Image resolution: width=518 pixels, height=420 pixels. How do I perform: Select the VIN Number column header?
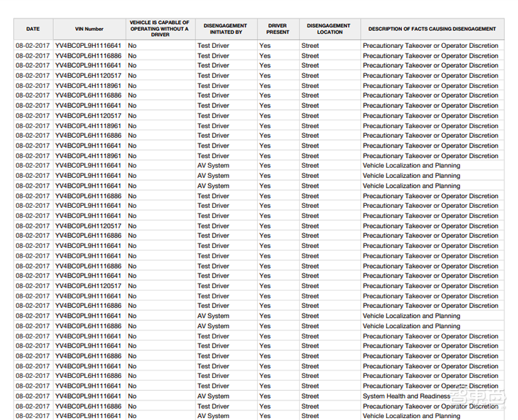[x=88, y=29]
